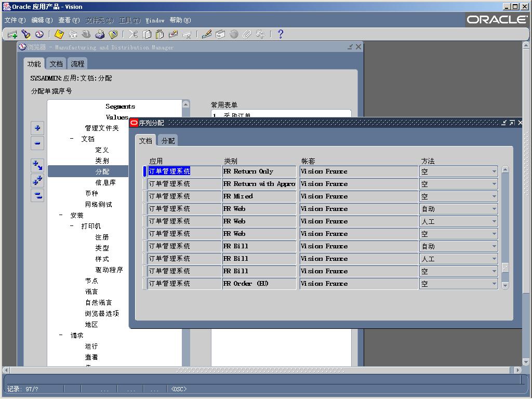The height and width of the screenshot is (399, 532).
Task: Click the expand plus button beside tree
Action: 37,128
